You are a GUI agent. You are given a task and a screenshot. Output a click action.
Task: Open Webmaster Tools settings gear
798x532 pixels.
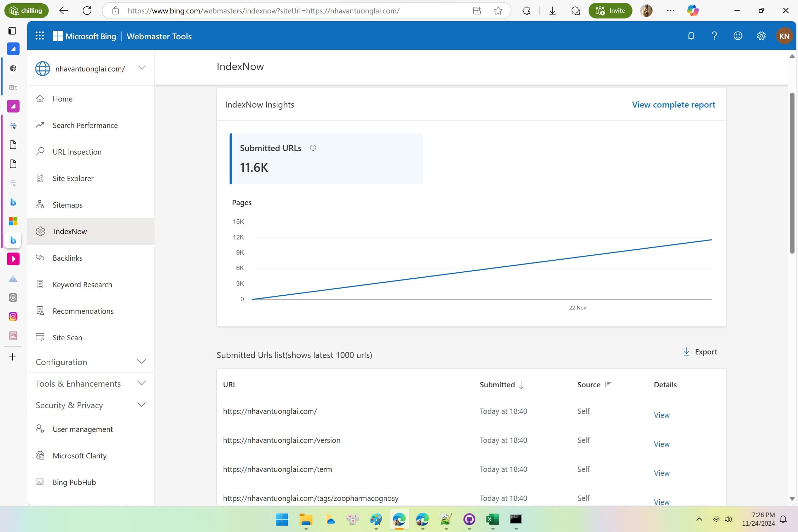(761, 36)
